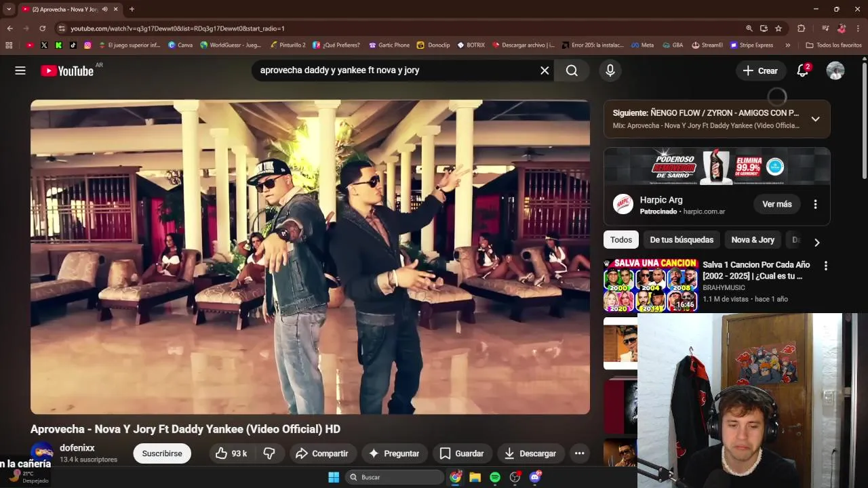868x488 pixels.
Task: Click the Harpic ad banner image
Action: coord(717,166)
